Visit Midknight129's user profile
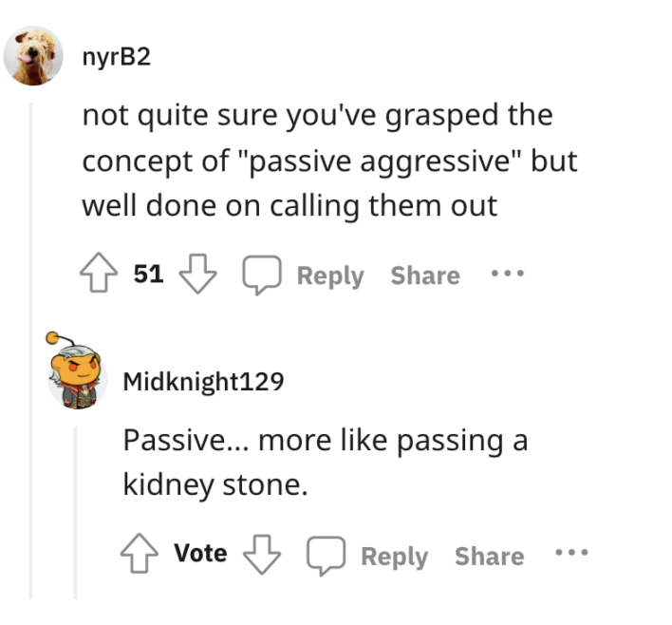 pyautogui.click(x=203, y=382)
